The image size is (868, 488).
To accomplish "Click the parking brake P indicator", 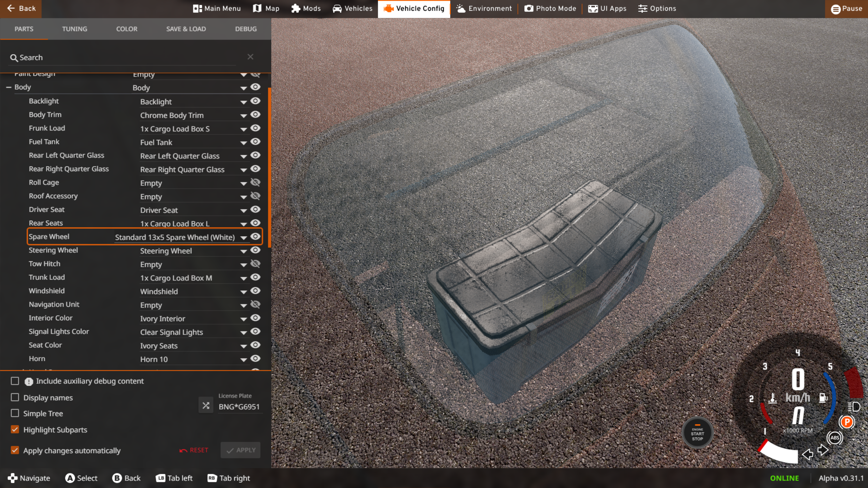I will pyautogui.click(x=847, y=422).
